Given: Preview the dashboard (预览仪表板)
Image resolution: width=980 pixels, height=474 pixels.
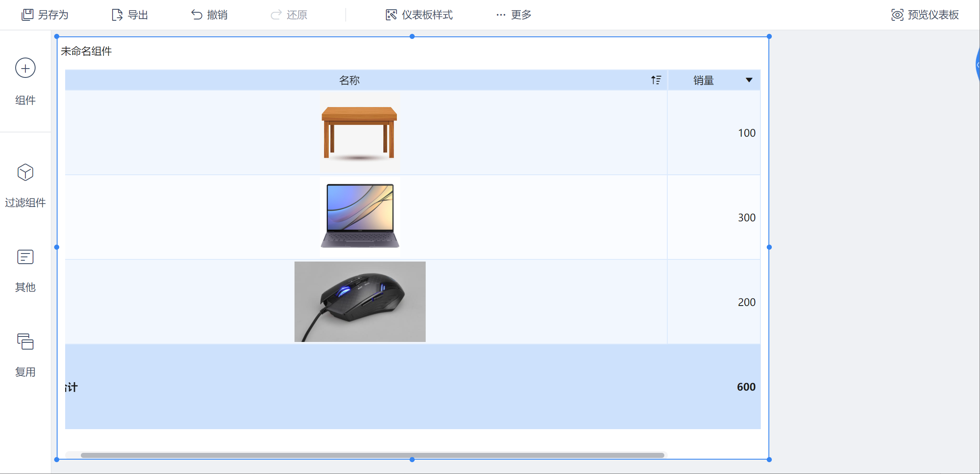Looking at the screenshot, I should coord(925,15).
